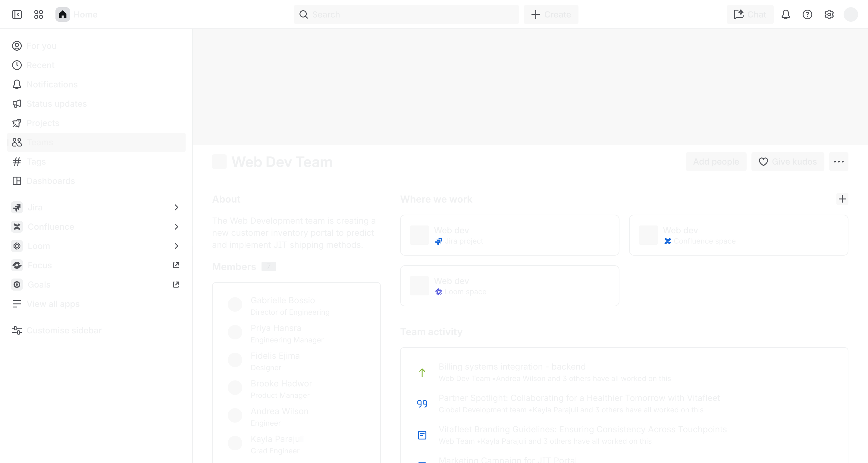The height and width of the screenshot is (463, 868).
Task: Select Teams in the sidebar
Action: click(39, 142)
